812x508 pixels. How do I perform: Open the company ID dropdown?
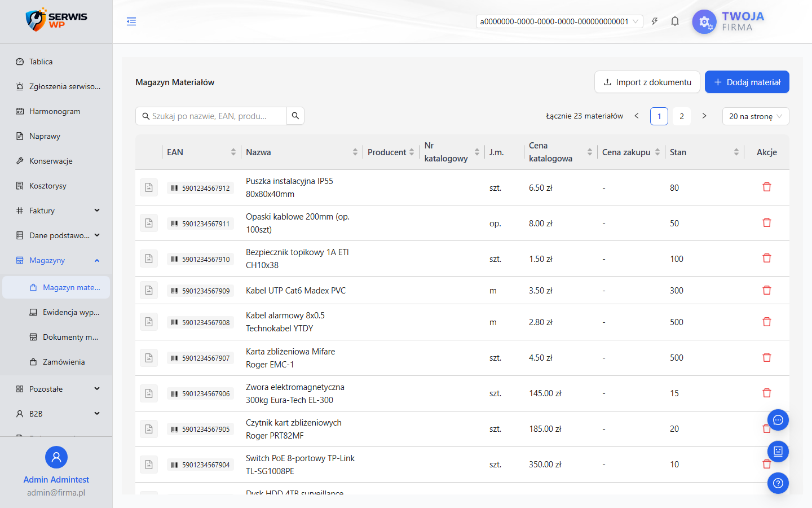[559, 21]
